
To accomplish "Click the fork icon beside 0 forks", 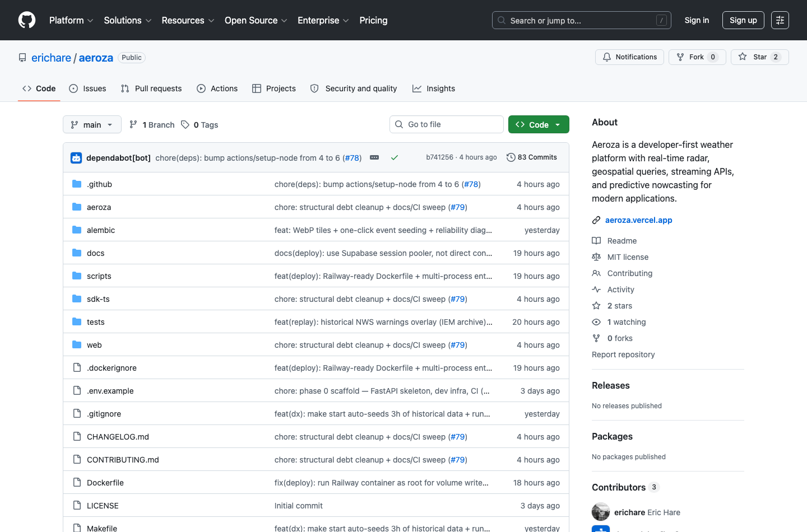I will (596, 338).
